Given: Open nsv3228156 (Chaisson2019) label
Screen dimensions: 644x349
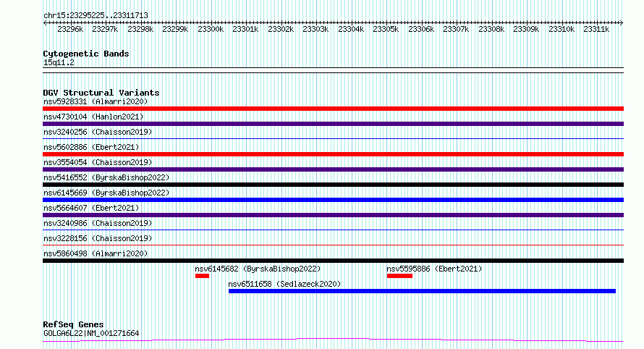Looking at the screenshot, I should [x=98, y=238].
